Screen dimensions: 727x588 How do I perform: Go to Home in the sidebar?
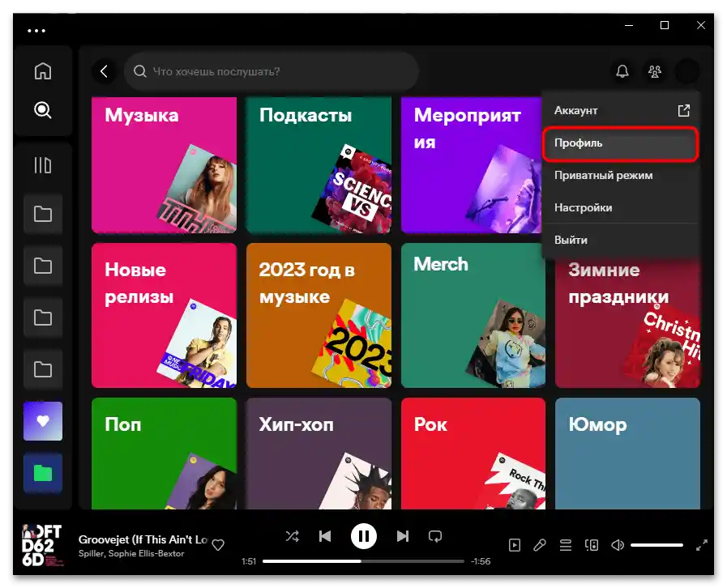pyautogui.click(x=43, y=70)
